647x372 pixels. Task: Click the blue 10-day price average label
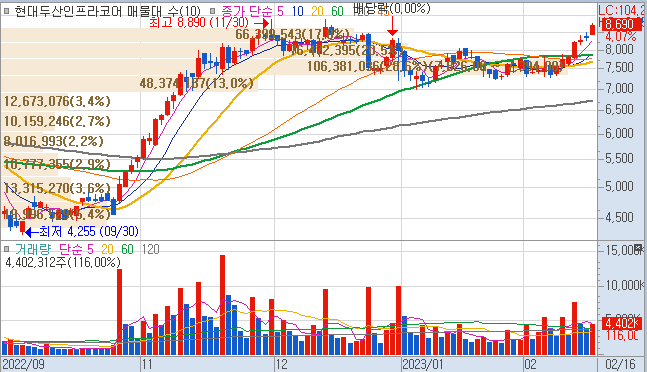click(298, 11)
